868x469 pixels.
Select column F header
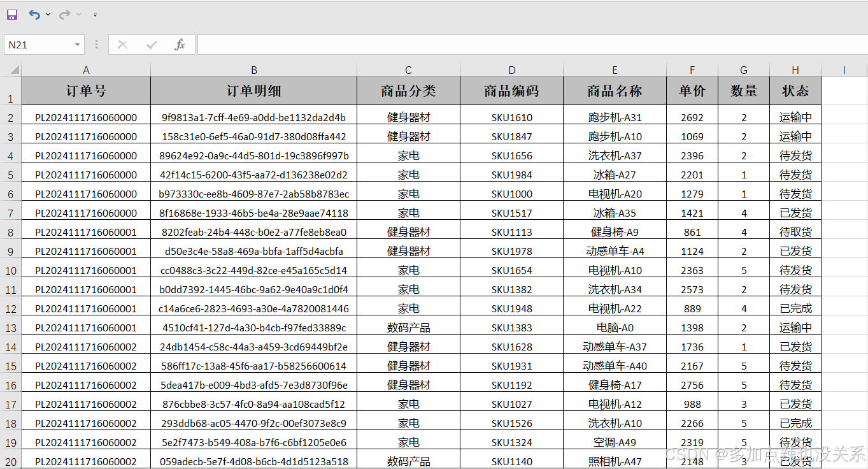point(692,70)
